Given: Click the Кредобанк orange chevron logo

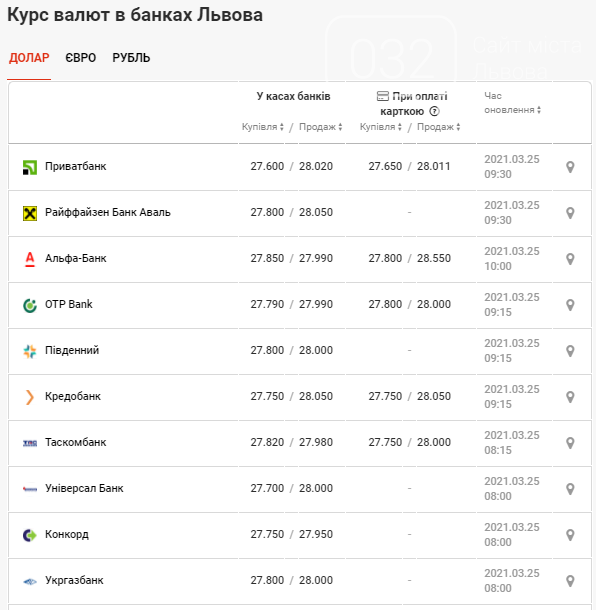Looking at the screenshot, I should pos(30,397).
